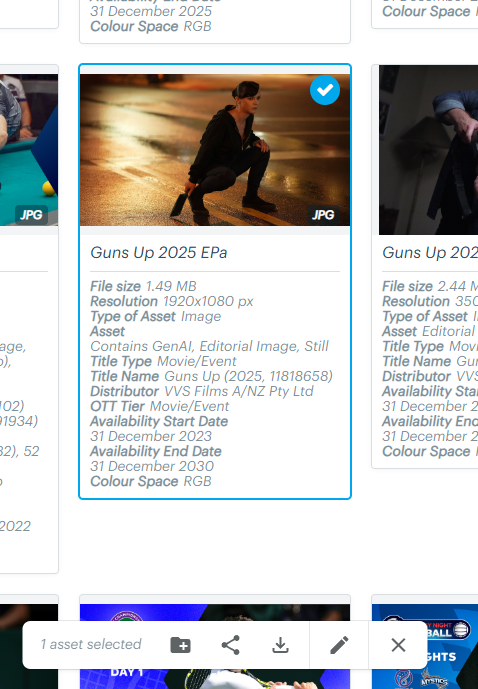Screen dimensions: 478x689
Task: Uncheck the blue checkmark on Guns Up image
Action: (325, 91)
